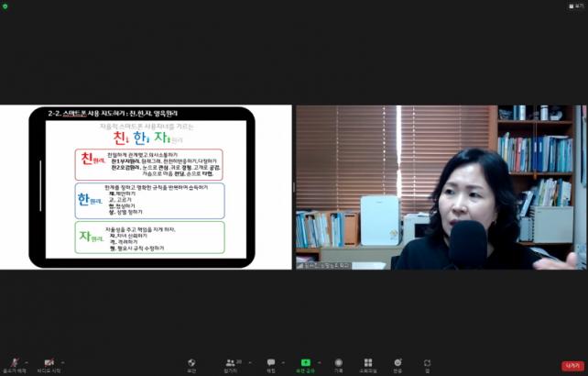Click the shared presentation slide

coord(147,187)
